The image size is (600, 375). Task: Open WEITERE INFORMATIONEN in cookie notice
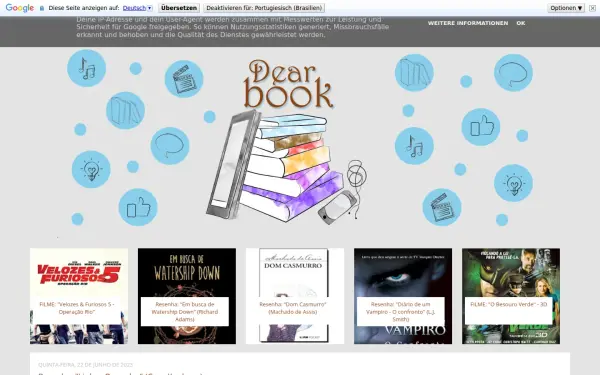(468, 23)
